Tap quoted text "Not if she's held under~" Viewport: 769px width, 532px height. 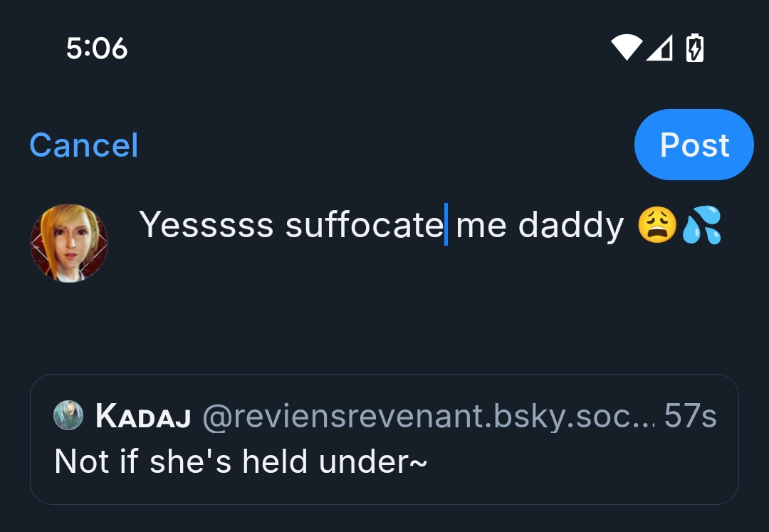pos(241,461)
